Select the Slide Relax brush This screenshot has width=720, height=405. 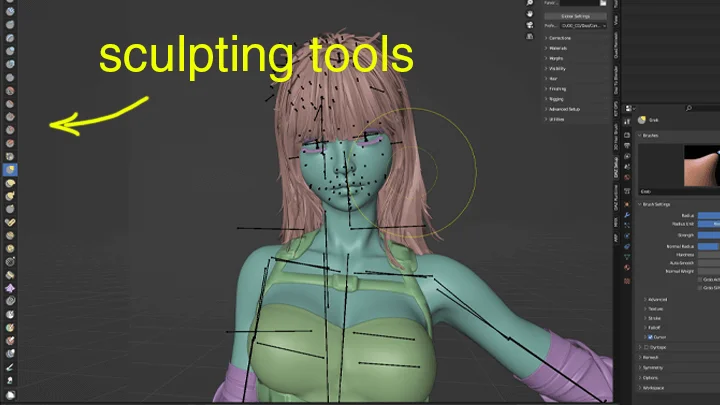[10, 262]
